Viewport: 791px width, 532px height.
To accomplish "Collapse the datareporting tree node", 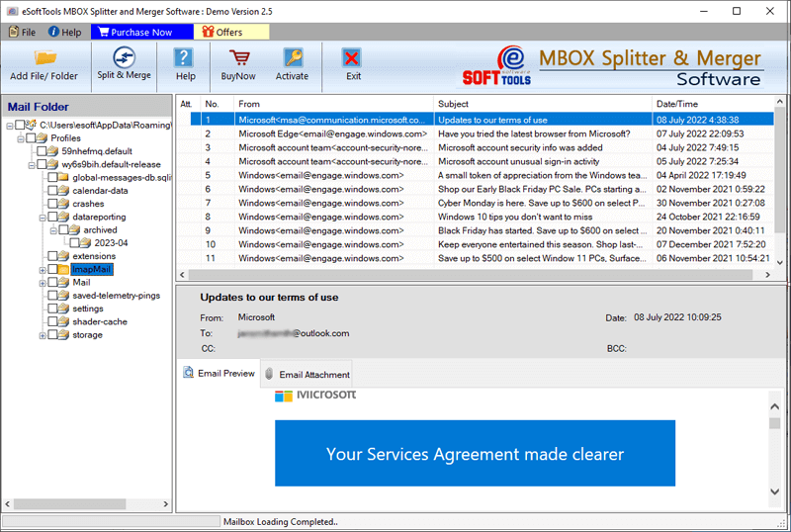I will click(43, 218).
